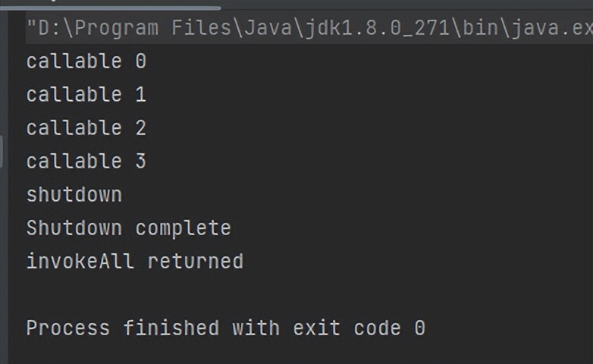Click the java.exe command line path
The height and width of the screenshot is (364, 593).
(303, 29)
